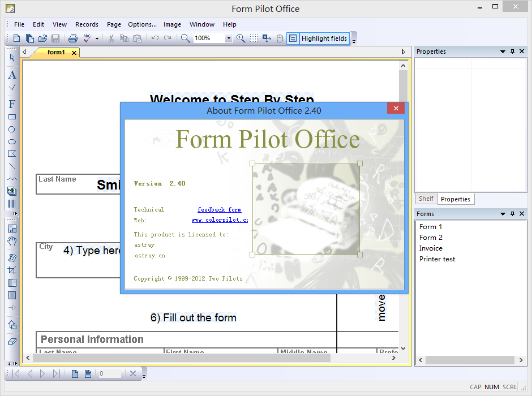Select the arrow pointer tool
This screenshot has height=396, width=532.
pyautogui.click(x=12, y=58)
